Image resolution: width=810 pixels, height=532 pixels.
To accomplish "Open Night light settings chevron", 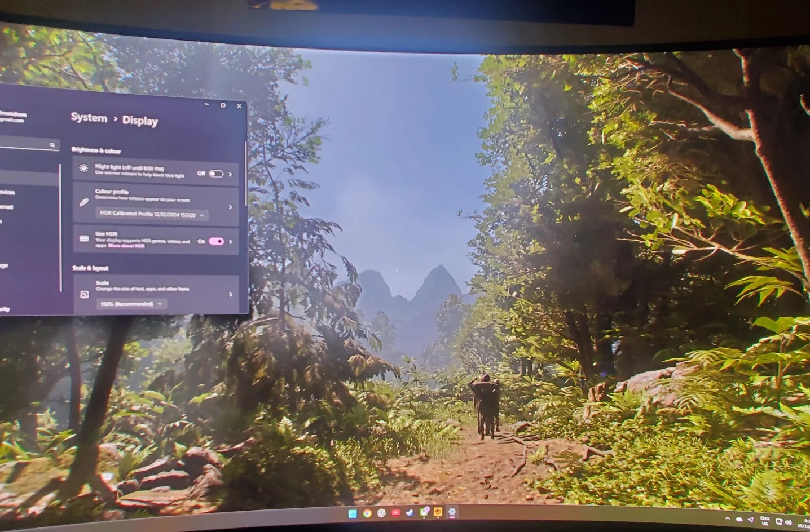I will 230,174.
